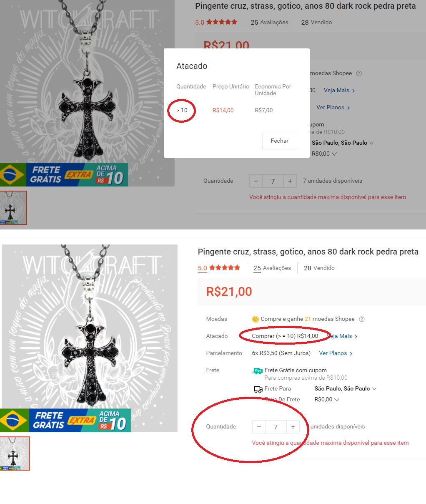The width and height of the screenshot is (426, 504).
Task: Increase quantity with plus button in top listing
Action: [x=290, y=181]
